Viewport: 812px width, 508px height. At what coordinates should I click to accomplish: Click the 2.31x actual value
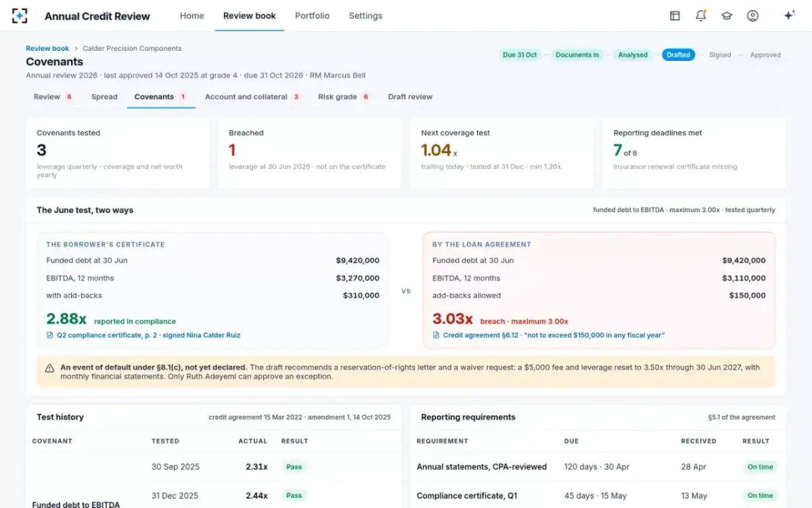coord(256,467)
